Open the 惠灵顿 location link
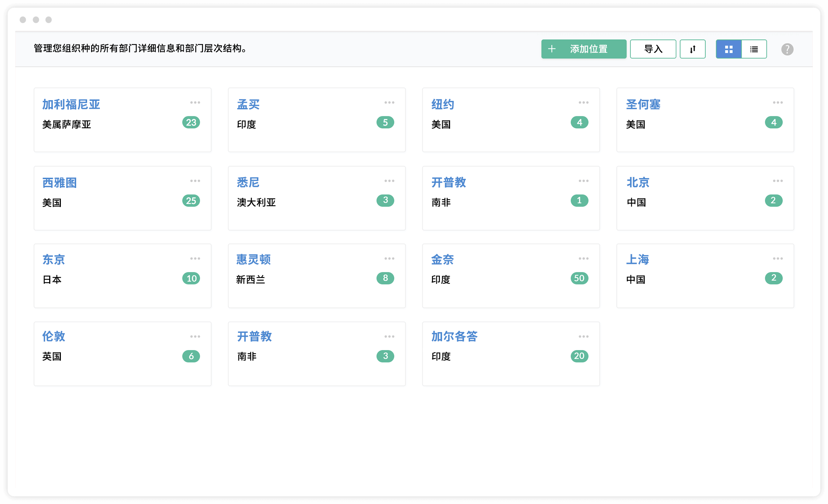Screen dimensions: 828x504 click(253, 260)
